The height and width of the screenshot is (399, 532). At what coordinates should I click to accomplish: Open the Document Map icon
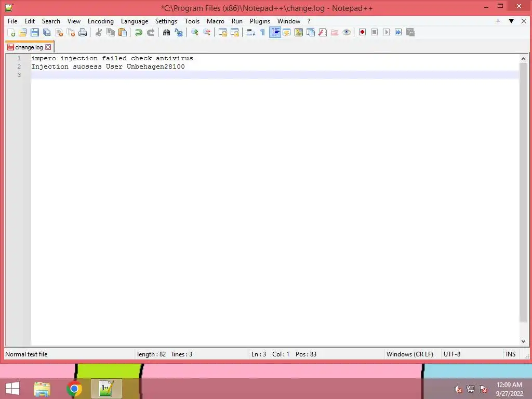(x=299, y=32)
